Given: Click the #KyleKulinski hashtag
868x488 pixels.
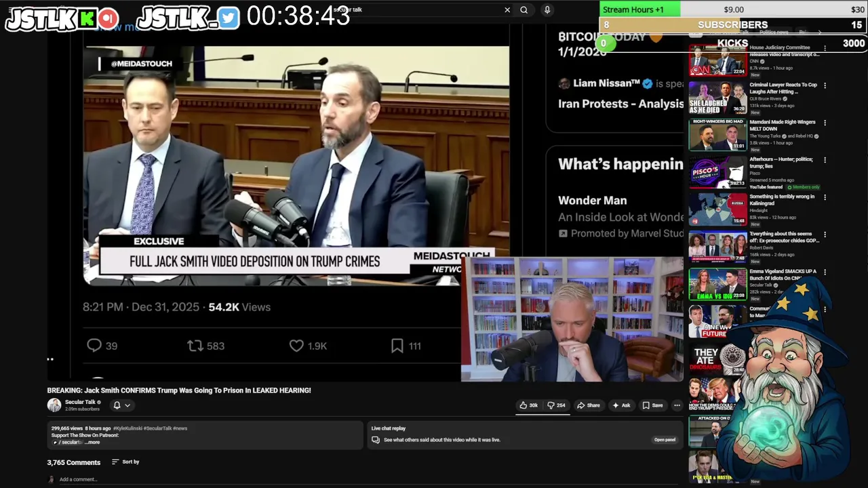Looking at the screenshot, I should click(129, 428).
